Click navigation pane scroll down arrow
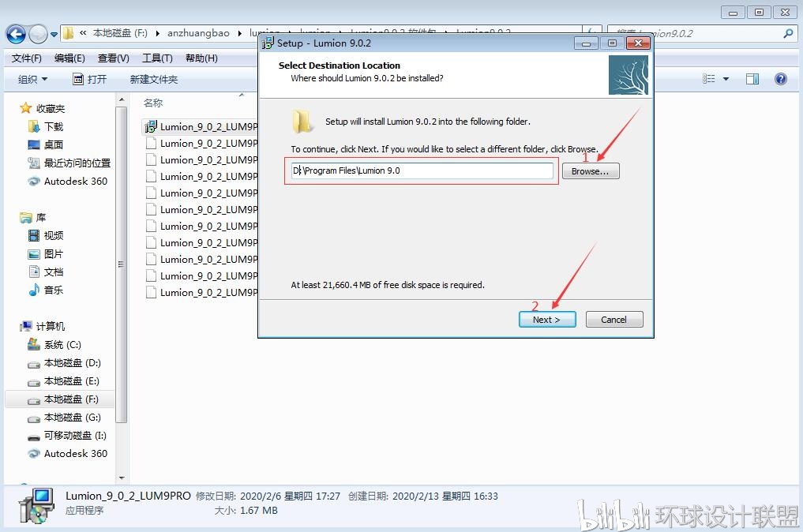 [122, 478]
